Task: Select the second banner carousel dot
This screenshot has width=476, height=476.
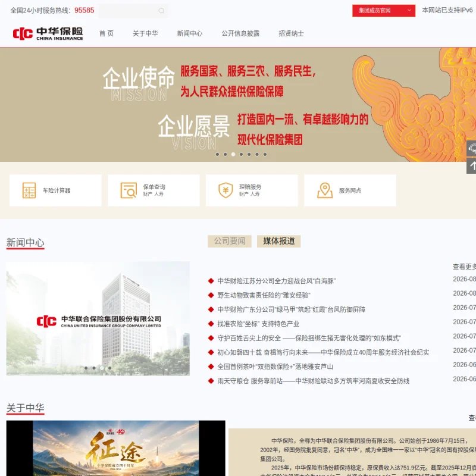Action: 226,154
